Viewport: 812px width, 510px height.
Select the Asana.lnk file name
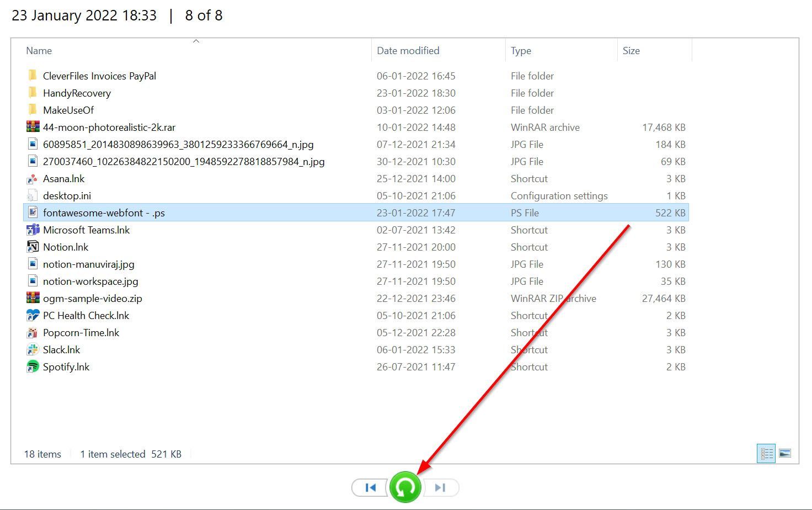pyautogui.click(x=63, y=179)
